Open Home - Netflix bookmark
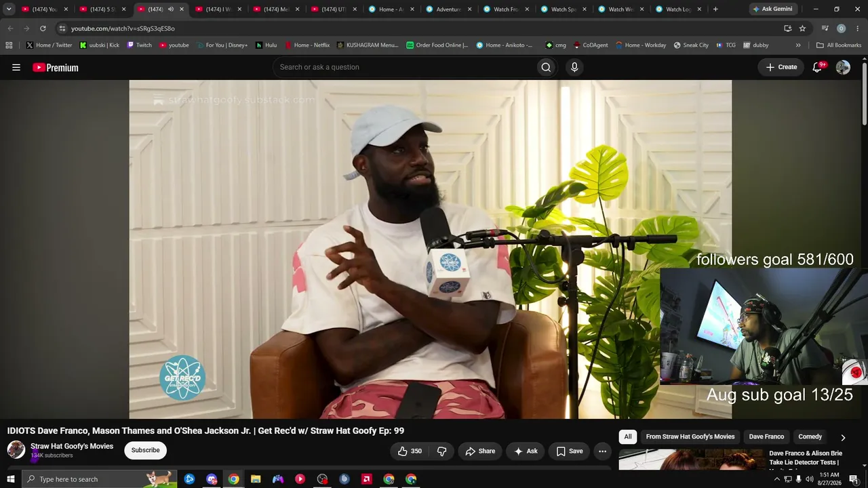The width and height of the screenshot is (868, 488). 307,45
